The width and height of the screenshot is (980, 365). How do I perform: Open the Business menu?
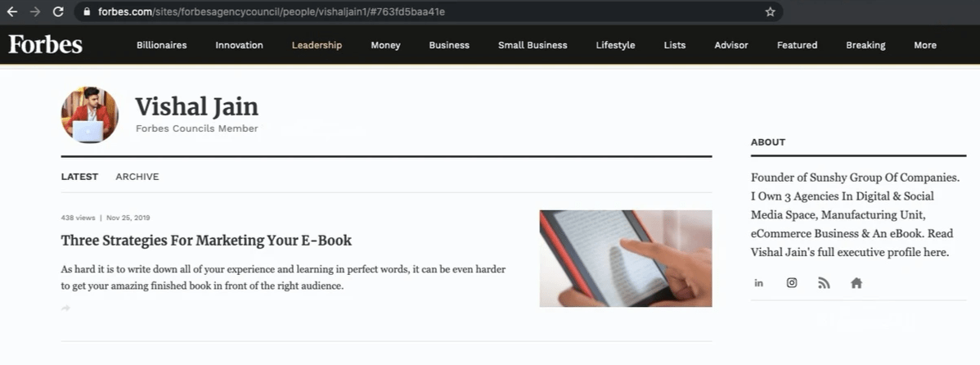coord(449,45)
